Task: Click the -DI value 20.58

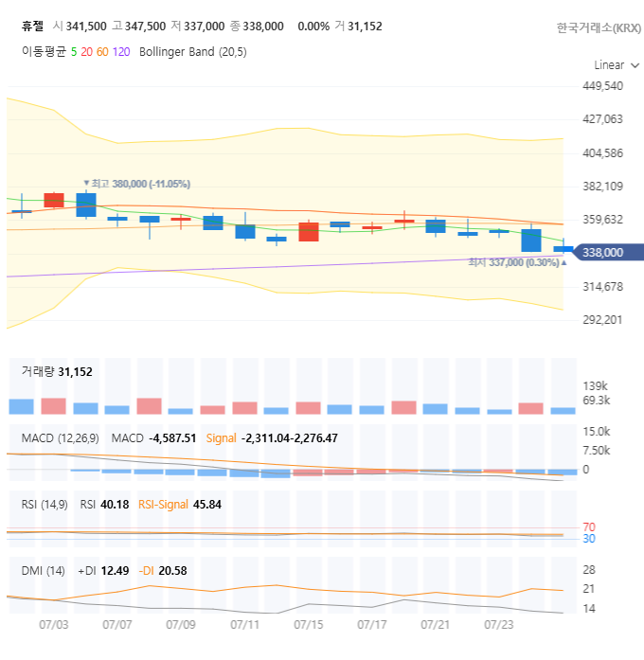Action: click(x=172, y=571)
